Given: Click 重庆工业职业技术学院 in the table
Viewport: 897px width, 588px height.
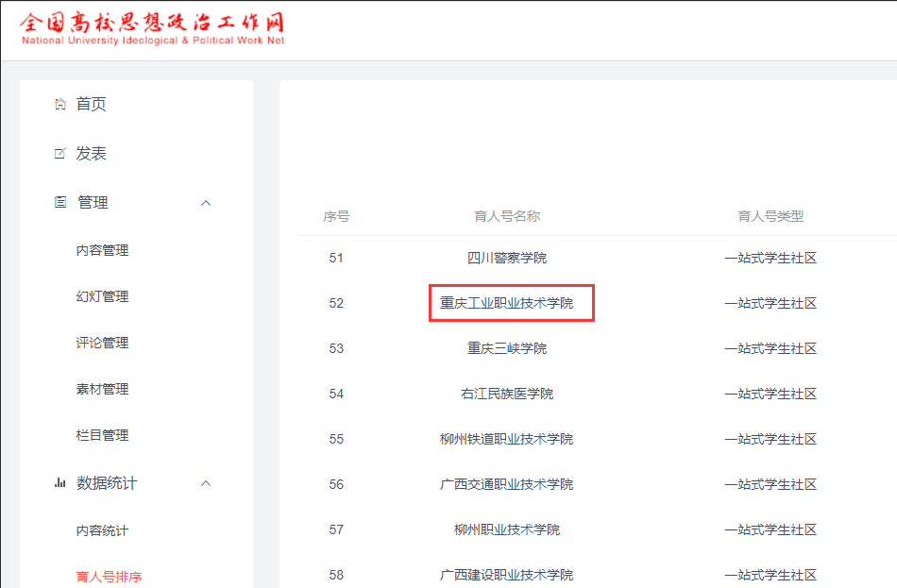Looking at the screenshot, I should (507, 303).
